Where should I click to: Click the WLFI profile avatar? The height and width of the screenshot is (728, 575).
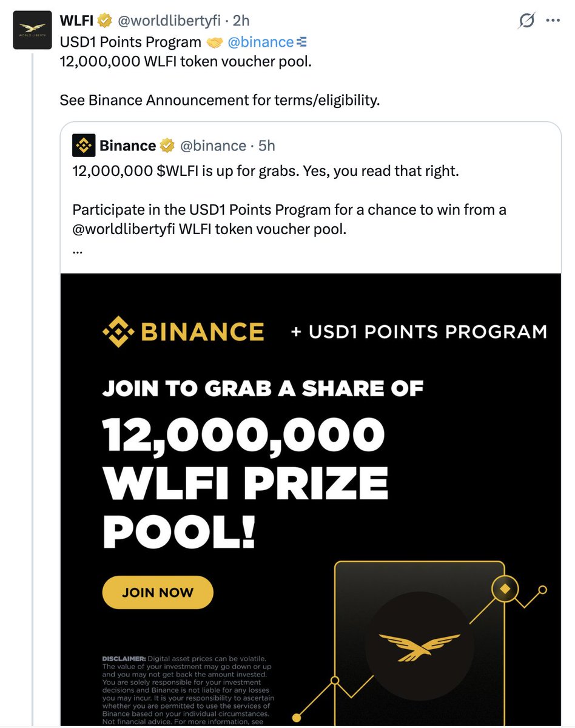(30, 31)
